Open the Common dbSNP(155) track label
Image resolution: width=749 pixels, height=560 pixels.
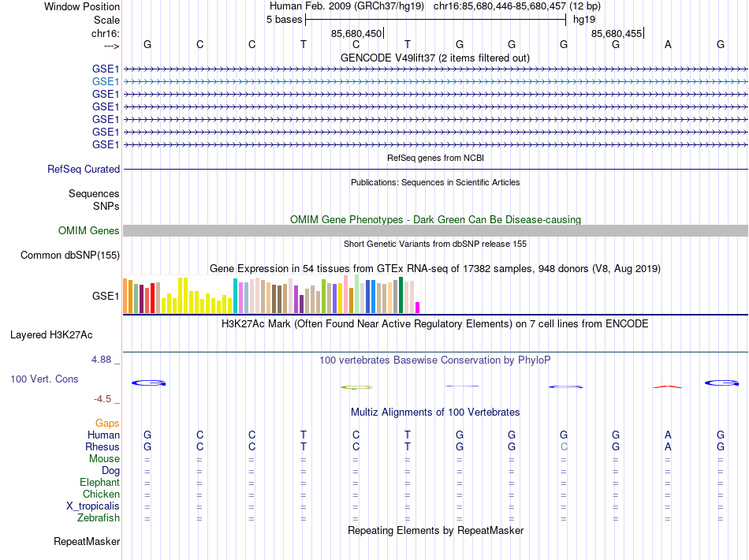click(x=70, y=255)
